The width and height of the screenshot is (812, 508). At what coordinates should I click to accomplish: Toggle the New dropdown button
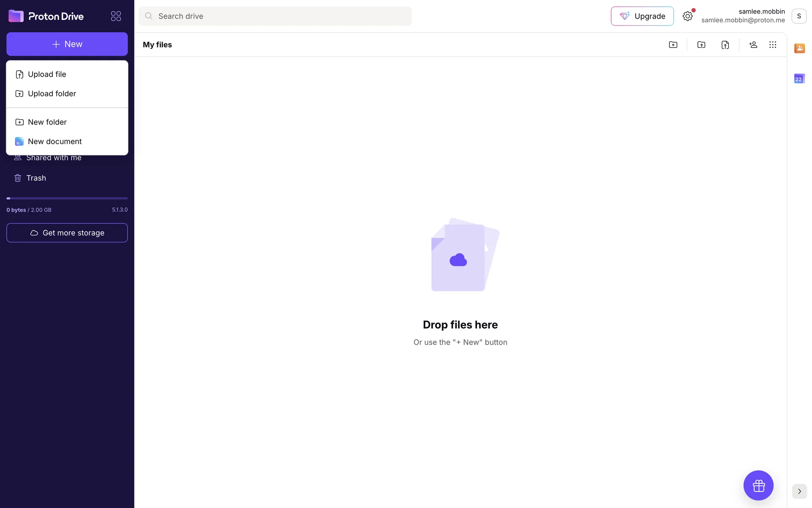point(67,44)
